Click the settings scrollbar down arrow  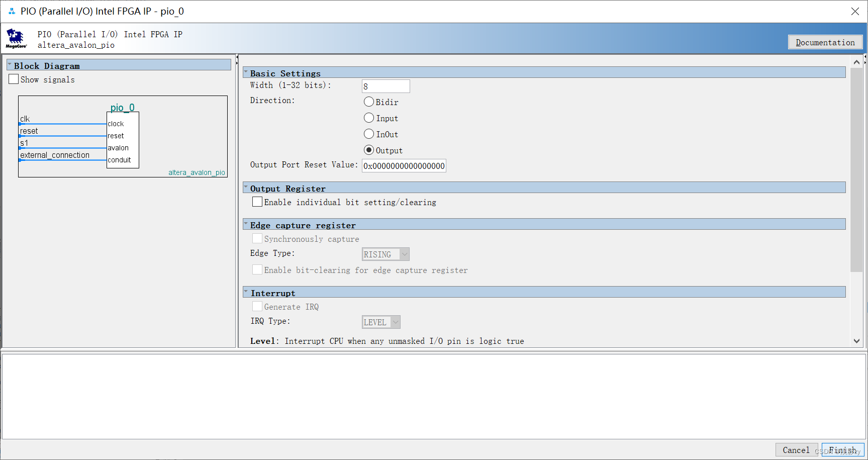857,341
